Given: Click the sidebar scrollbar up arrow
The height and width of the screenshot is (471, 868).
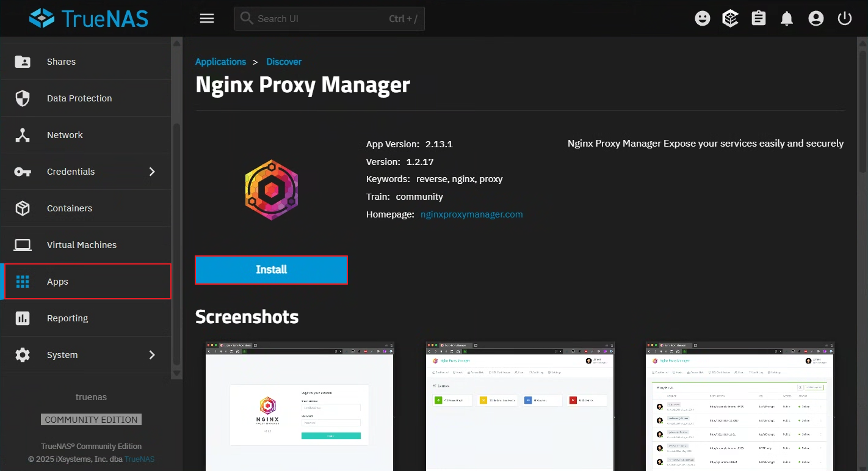Looking at the screenshot, I should tap(177, 43).
